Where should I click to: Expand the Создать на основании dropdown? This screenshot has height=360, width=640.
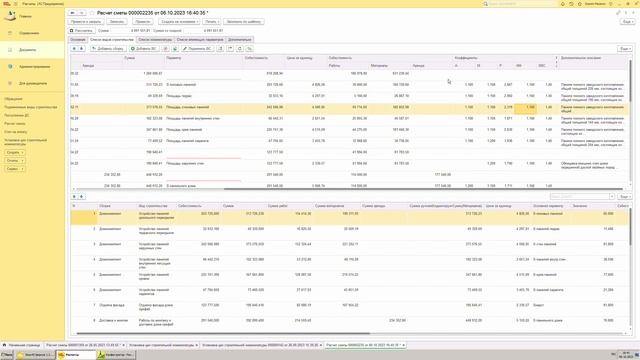(179, 22)
